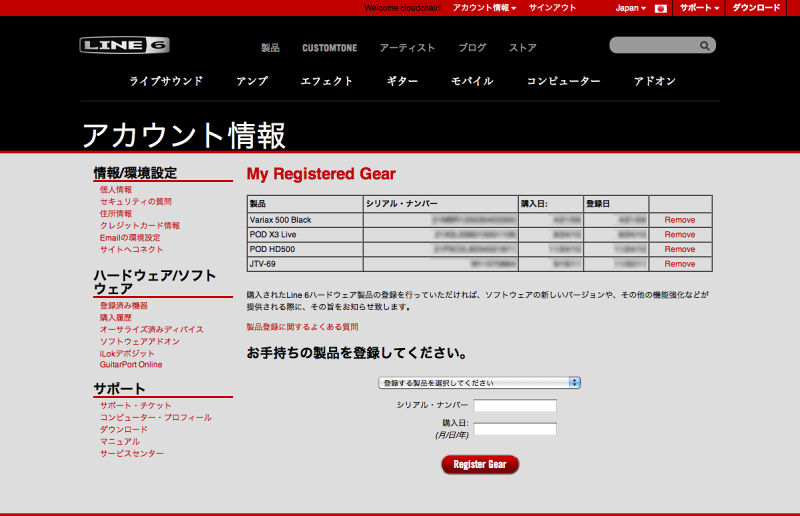Remove the JTV-69 registration
This screenshot has height=516, width=800.
tap(680, 264)
